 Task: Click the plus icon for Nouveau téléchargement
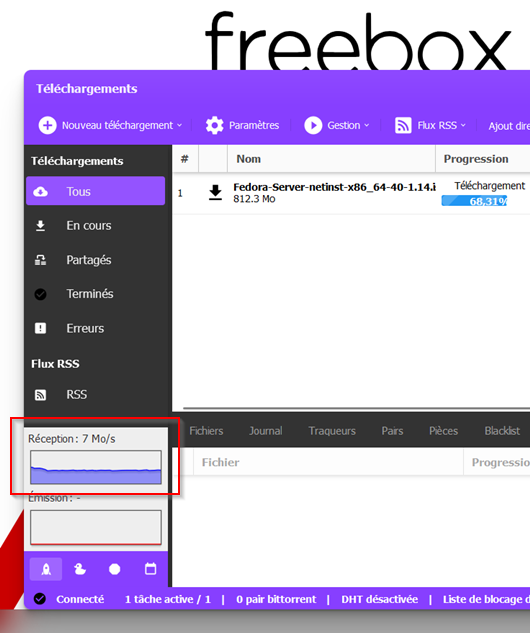(x=47, y=126)
